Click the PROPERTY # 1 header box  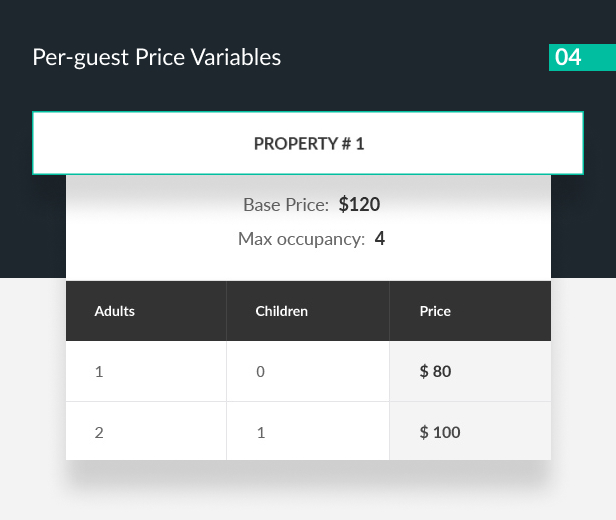[308, 143]
